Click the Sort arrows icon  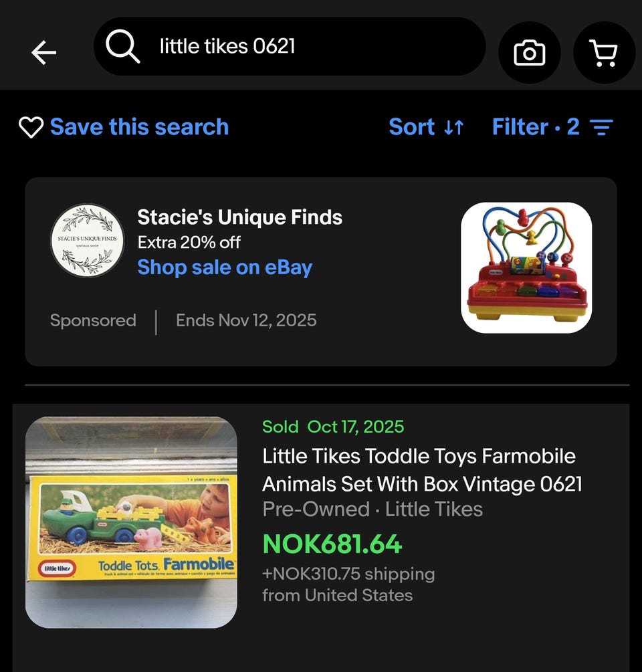click(453, 127)
